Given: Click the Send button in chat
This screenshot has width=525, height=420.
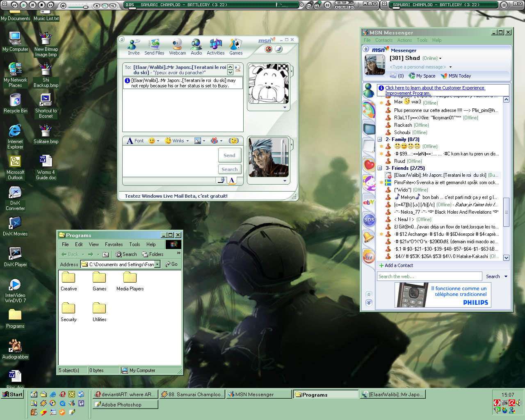Looking at the screenshot, I should tap(229, 155).
